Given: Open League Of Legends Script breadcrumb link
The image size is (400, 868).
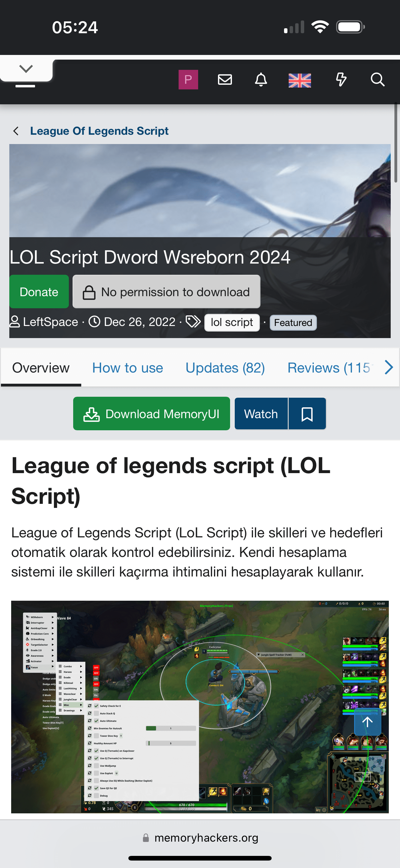Looking at the screenshot, I should (99, 131).
